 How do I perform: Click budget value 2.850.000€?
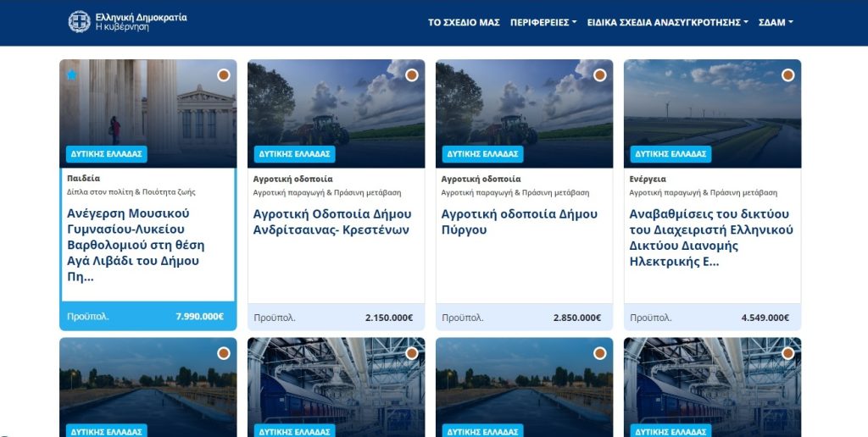[x=577, y=318]
